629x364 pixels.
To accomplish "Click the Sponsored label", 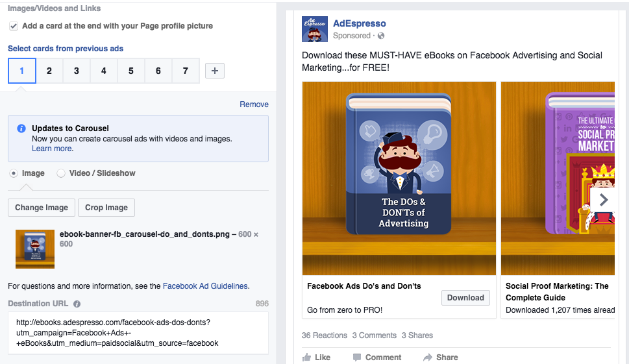I will click(x=352, y=36).
